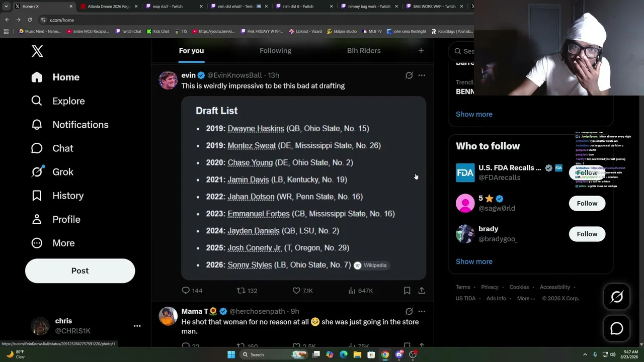Switch to the Bih Riders tab

coord(364,51)
